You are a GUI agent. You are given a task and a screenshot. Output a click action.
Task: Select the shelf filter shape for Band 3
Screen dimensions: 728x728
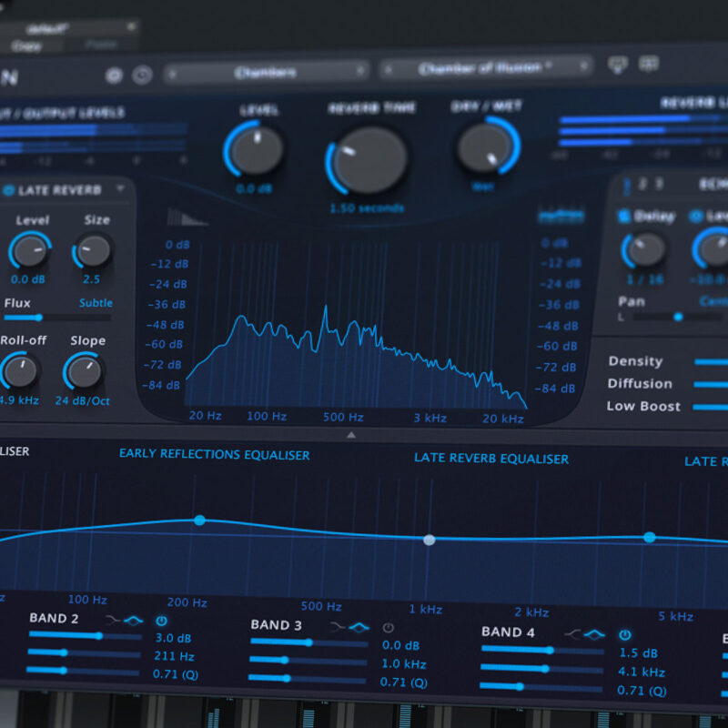(x=338, y=627)
